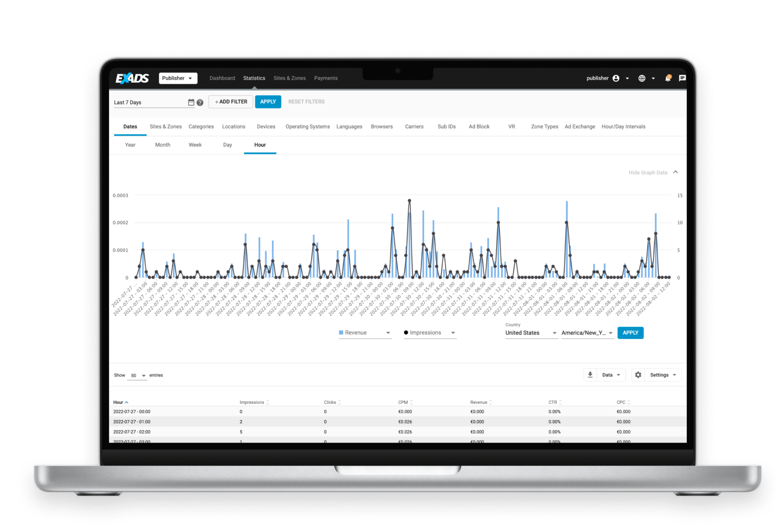Image resolution: width=778 pixels, height=532 pixels.
Task: Click the language globe icon
Action: pos(641,78)
